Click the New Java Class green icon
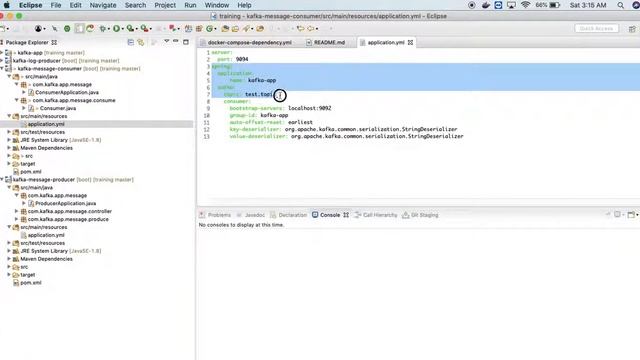The height and width of the screenshot is (360, 640). tap(210, 29)
